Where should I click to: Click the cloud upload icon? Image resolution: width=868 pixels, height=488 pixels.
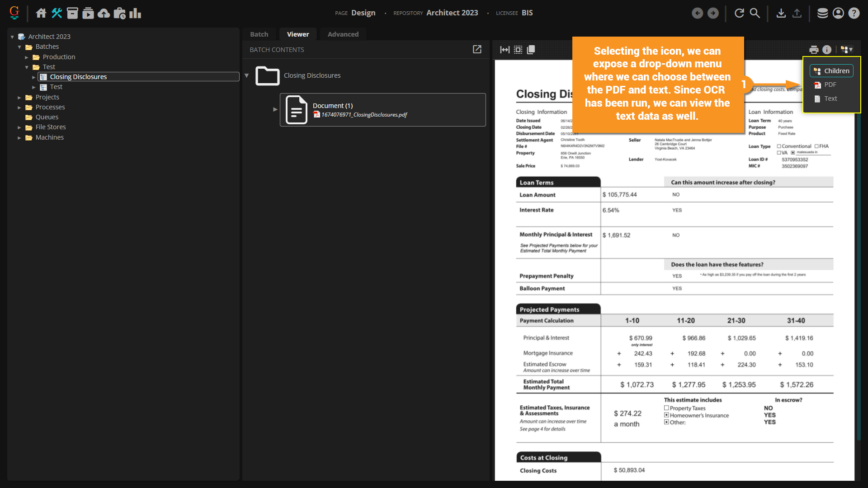[x=104, y=13]
